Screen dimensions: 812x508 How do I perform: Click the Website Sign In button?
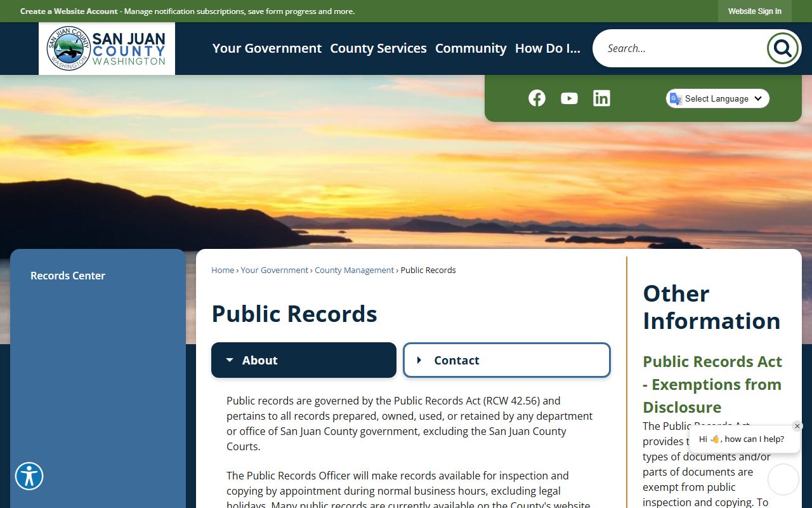pyautogui.click(x=755, y=11)
